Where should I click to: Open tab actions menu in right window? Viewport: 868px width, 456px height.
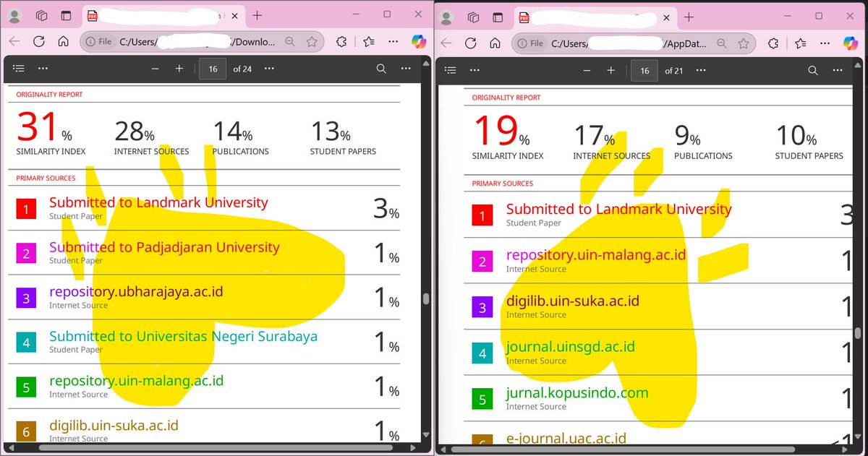498,16
